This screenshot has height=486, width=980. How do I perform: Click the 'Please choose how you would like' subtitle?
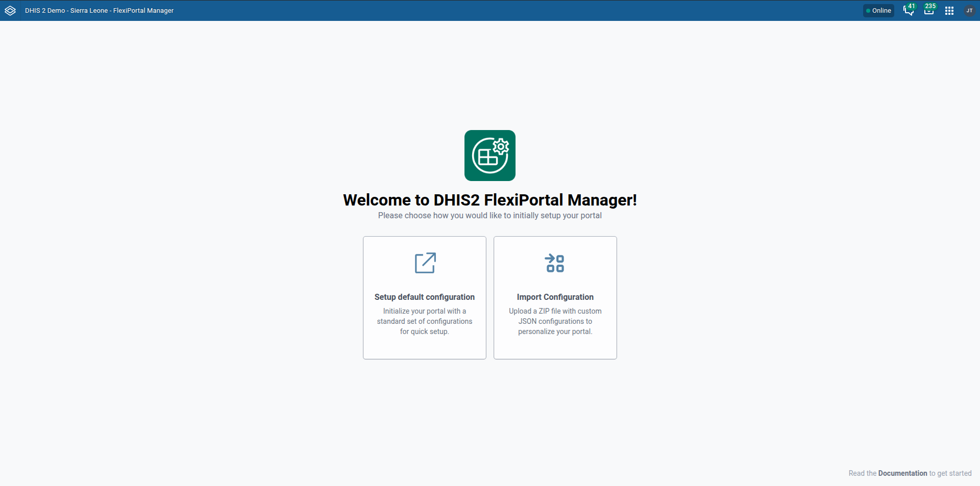pos(490,216)
